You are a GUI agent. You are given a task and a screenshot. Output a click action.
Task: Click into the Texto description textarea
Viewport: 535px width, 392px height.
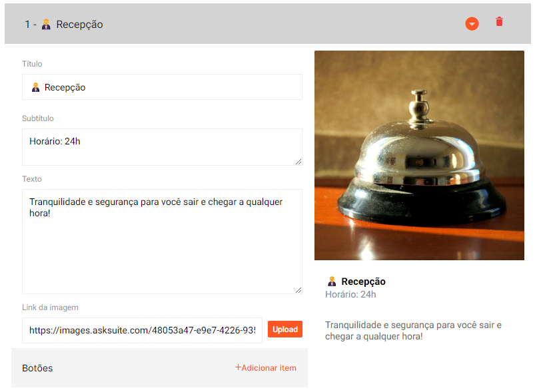(162, 242)
